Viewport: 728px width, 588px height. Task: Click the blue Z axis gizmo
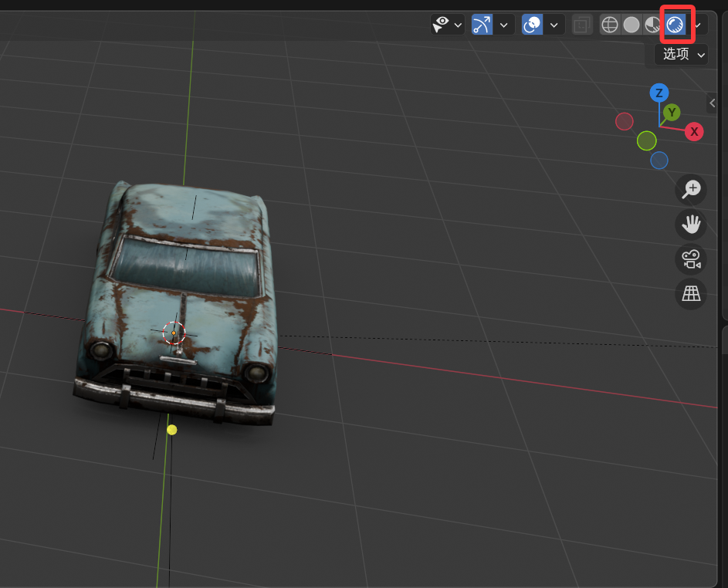659,93
